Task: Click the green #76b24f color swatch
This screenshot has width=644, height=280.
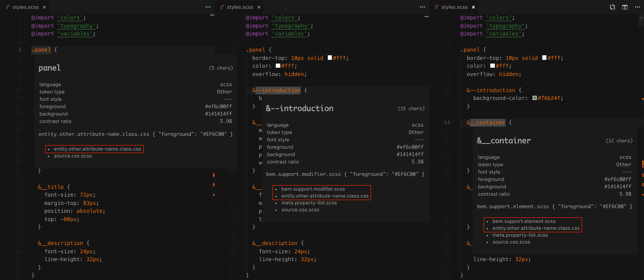Action: coord(534,98)
